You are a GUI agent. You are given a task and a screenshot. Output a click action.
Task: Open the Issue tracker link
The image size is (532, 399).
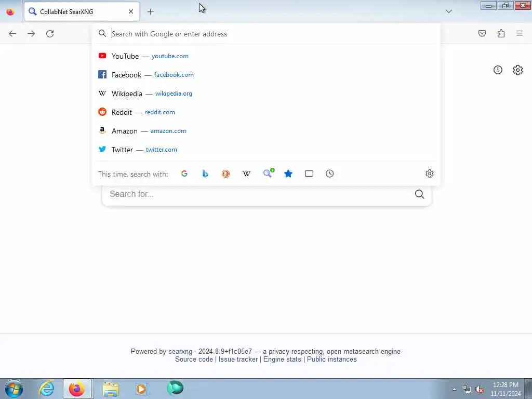point(238,360)
